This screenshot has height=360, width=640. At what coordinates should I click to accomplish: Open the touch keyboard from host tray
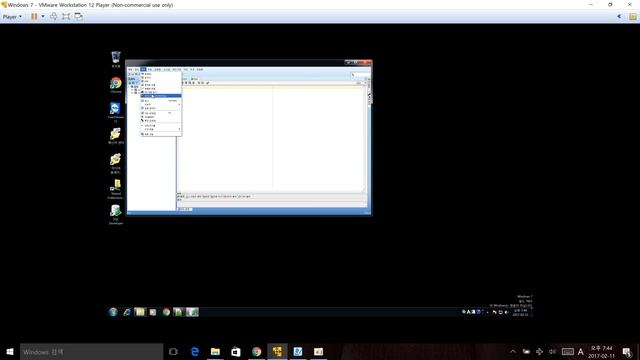pyautogui.click(x=567, y=351)
